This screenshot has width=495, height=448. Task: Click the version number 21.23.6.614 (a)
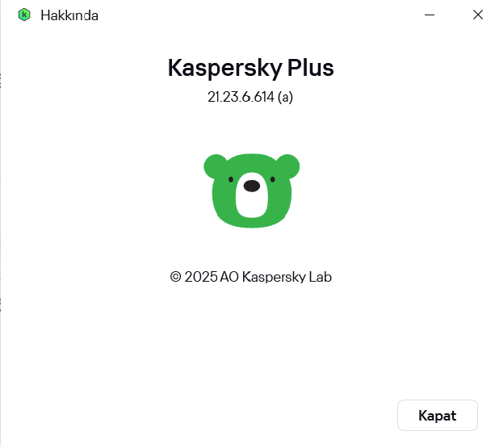tap(250, 97)
